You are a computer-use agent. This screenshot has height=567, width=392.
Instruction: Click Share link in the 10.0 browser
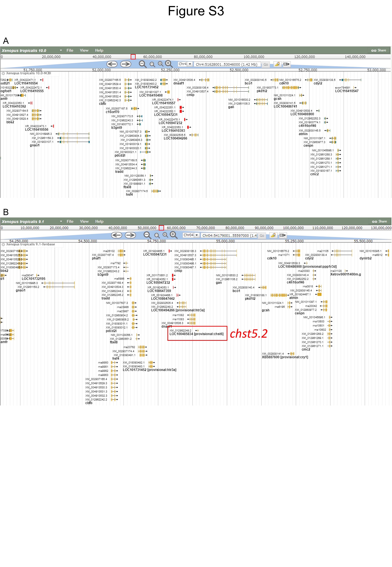coord(379,50)
